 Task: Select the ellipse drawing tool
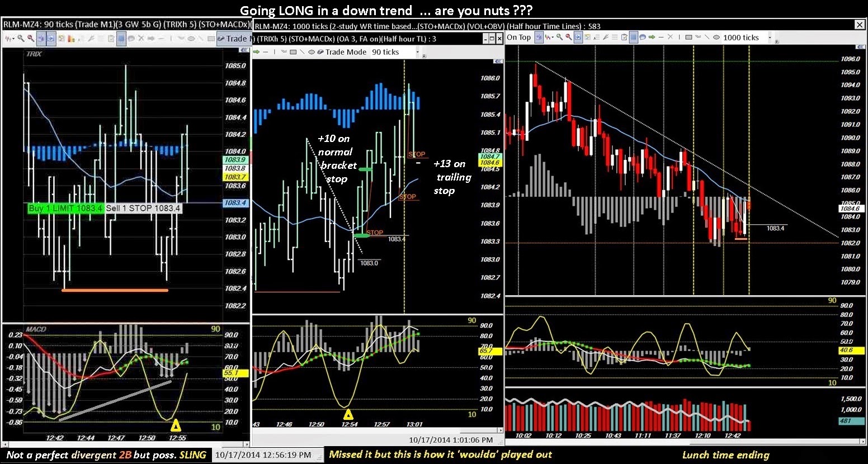tap(716, 37)
